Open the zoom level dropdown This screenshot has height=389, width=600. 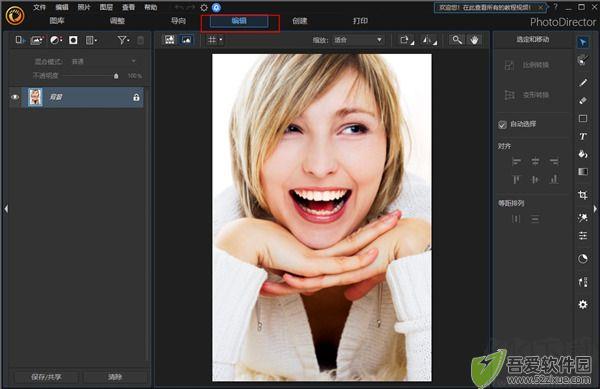coord(358,40)
